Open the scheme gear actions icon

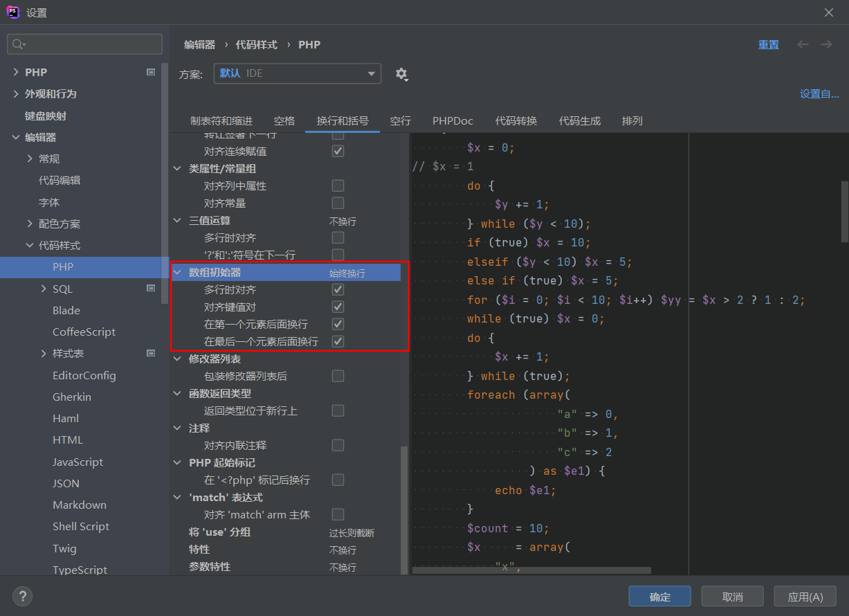tap(401, 74)
